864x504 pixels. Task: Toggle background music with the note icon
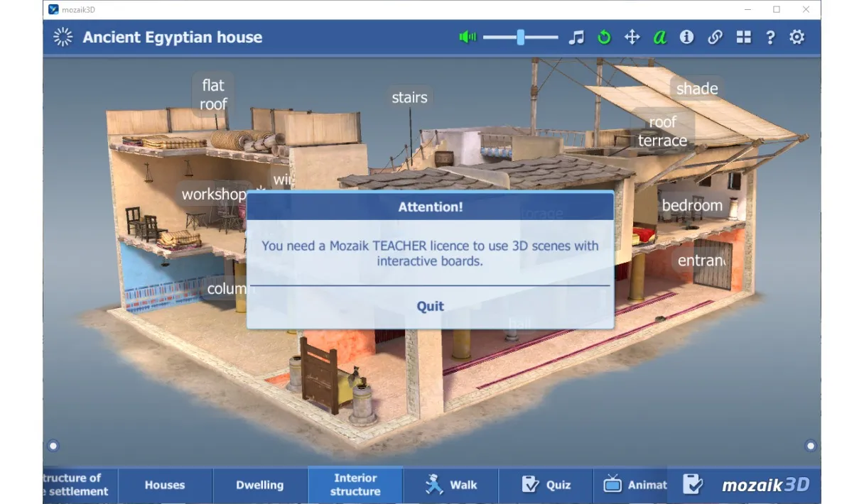coord(576,38)
